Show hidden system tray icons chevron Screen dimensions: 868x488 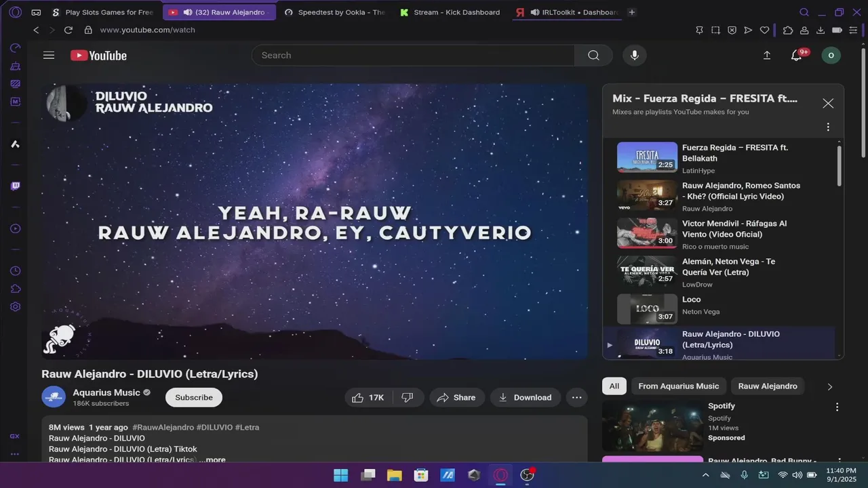[706, 475]
